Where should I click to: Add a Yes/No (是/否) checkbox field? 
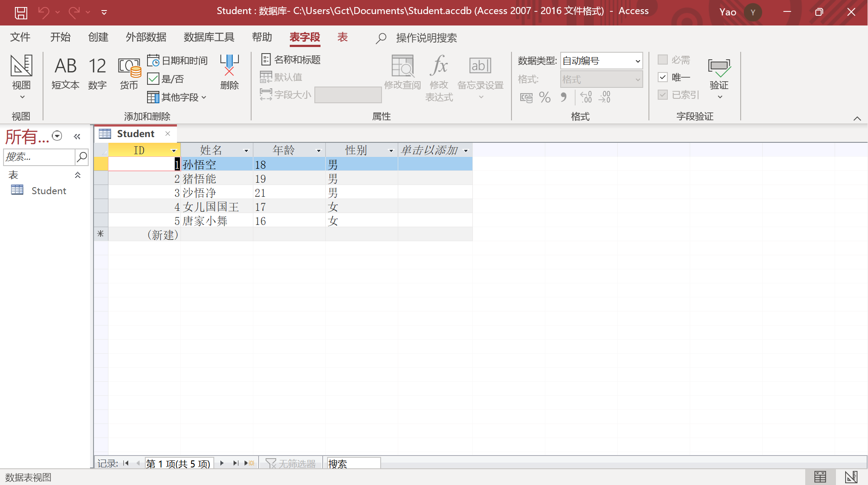click(166, 79)
